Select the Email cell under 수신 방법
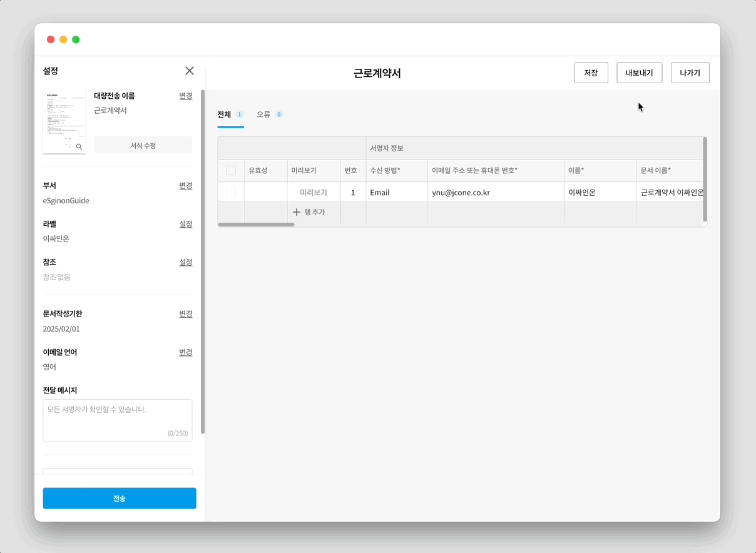 (397, 192)
